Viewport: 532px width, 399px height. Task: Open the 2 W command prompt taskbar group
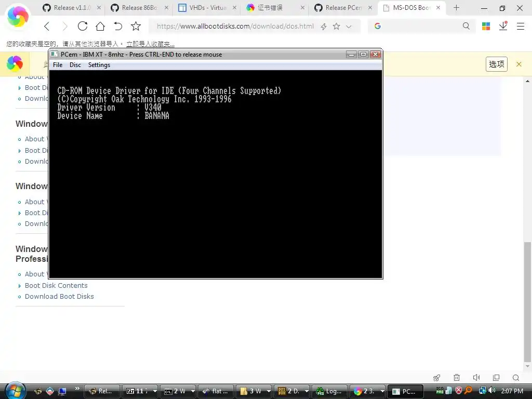(178, 391)
